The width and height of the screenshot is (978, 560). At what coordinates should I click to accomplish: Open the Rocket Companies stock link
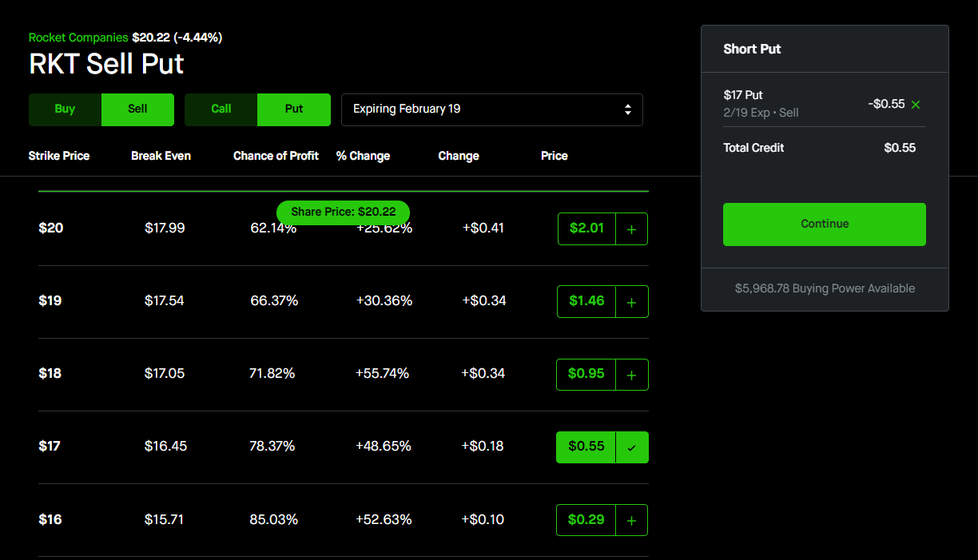point(78,38)
